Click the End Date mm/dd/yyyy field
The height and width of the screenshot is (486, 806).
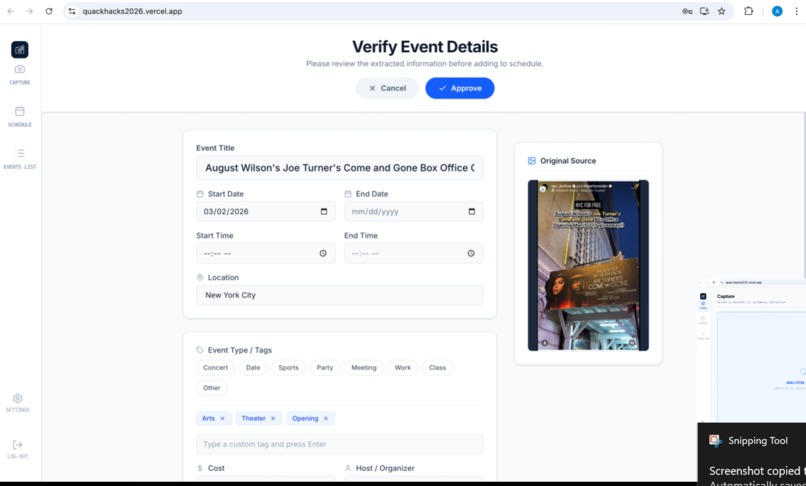(x=414, y=211)
